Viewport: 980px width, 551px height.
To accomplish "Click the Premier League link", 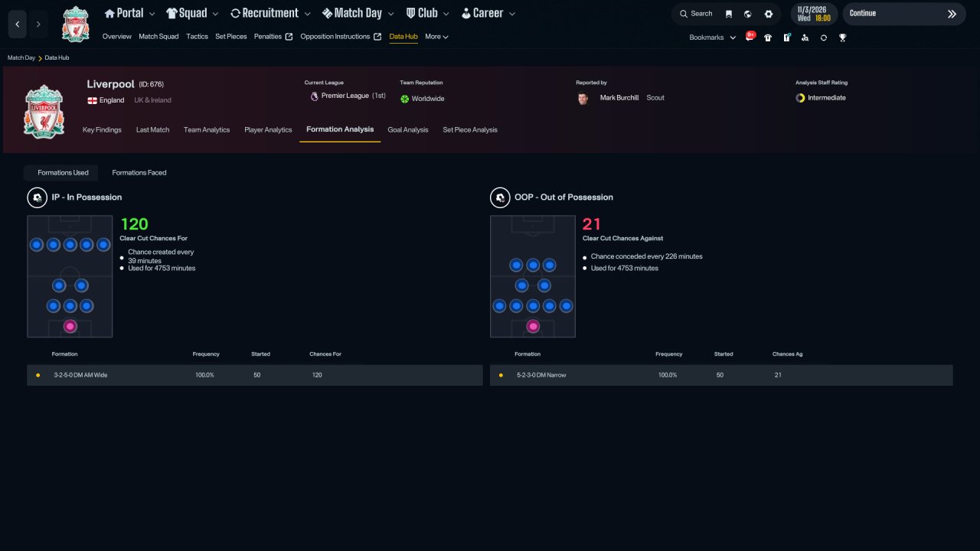I will pyautogui.click(x=345, y=96).
